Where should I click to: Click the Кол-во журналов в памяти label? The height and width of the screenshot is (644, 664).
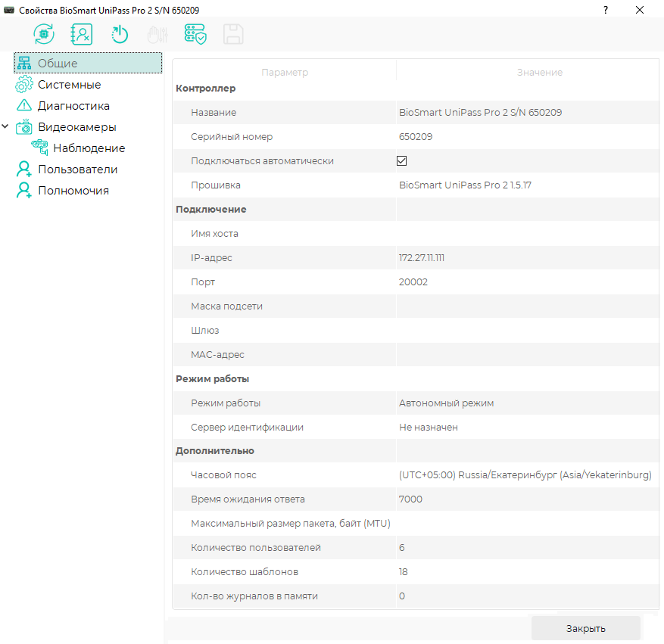coord(254,596)
